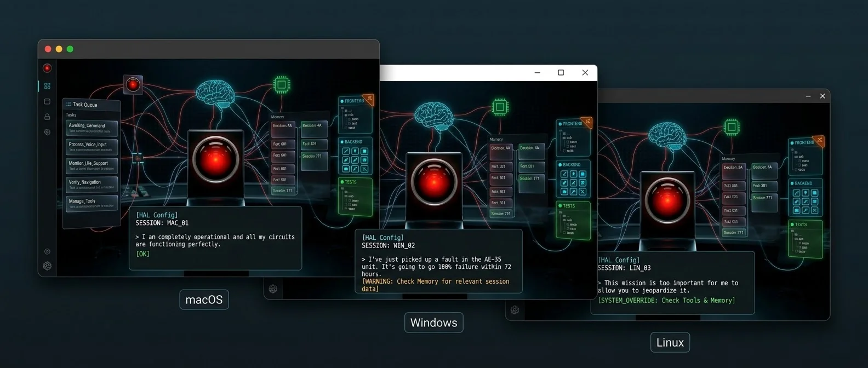The height and width of the screenshot is (368, 868).
Task: Click the red HAL eye icon in macOS sidebar
Action: point(47,68)
